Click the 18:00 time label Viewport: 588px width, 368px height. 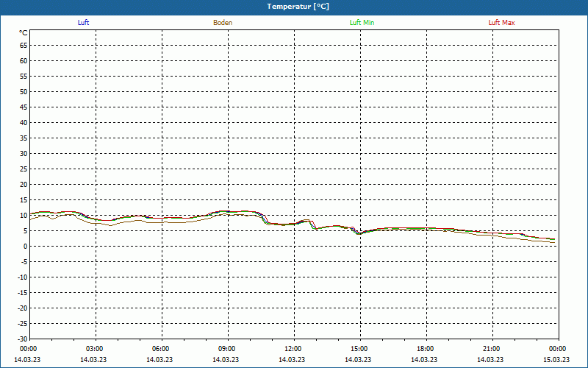pyautogui.click(x=426, y=349)
